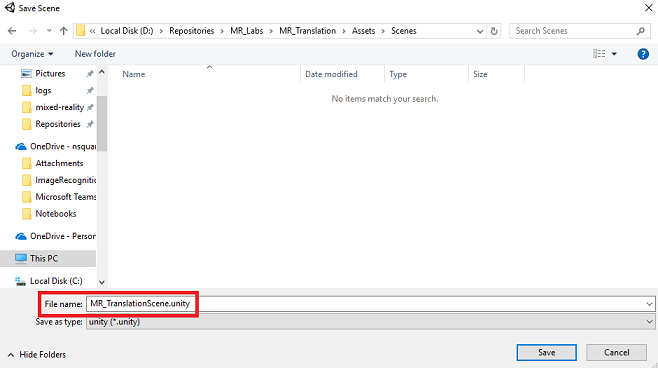658x368 pixels.
Task: Click the Unity logo title icon
Action: coord(10,8)
